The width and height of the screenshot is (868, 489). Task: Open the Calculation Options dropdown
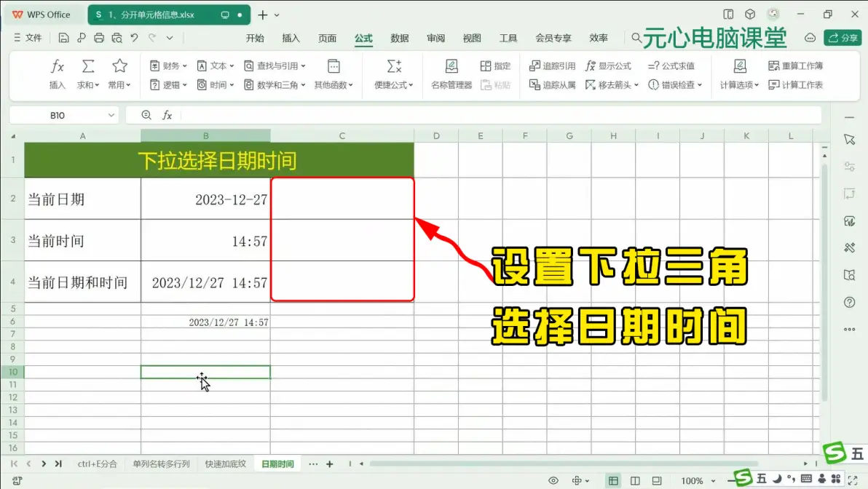739,84
